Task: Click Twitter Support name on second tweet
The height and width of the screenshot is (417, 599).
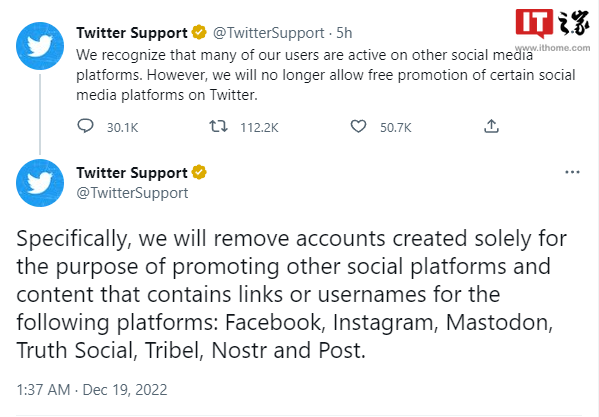Action: pos(132,173)
